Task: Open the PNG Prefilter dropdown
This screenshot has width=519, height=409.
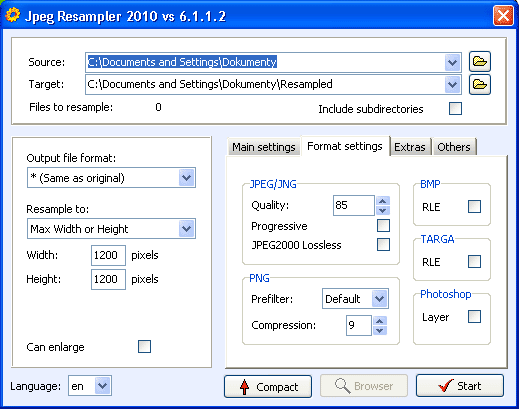Action: coord(380,298)
